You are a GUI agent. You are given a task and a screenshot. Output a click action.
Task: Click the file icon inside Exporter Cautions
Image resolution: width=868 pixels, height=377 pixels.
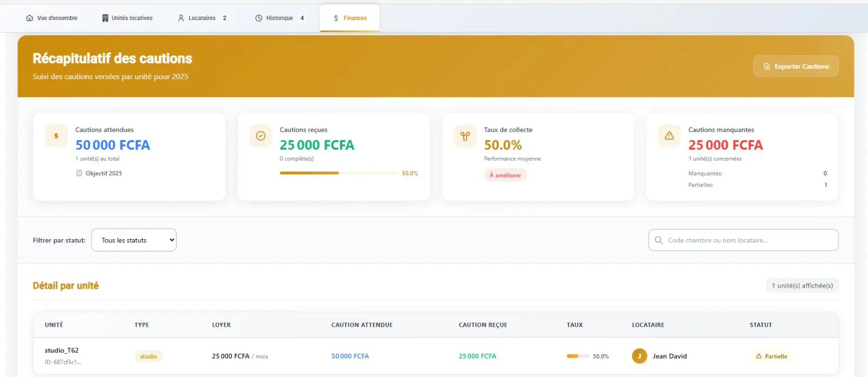767,66
